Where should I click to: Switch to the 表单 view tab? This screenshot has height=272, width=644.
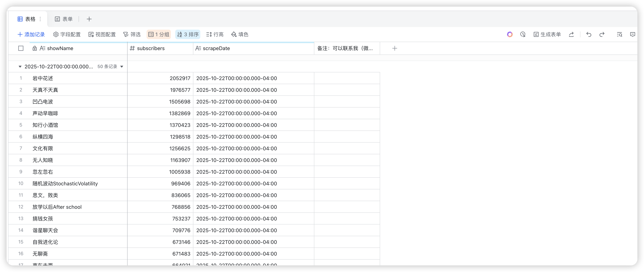click(64, 19)
